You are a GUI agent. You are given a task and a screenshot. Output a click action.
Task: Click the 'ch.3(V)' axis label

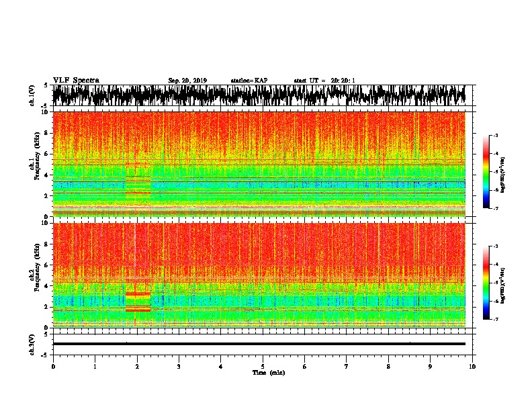point(32,345)
